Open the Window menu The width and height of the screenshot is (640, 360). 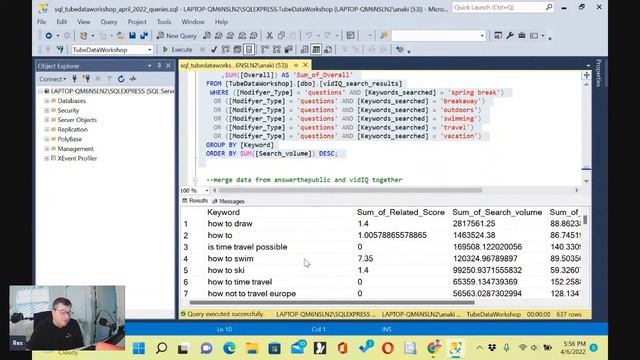[193, 22]
